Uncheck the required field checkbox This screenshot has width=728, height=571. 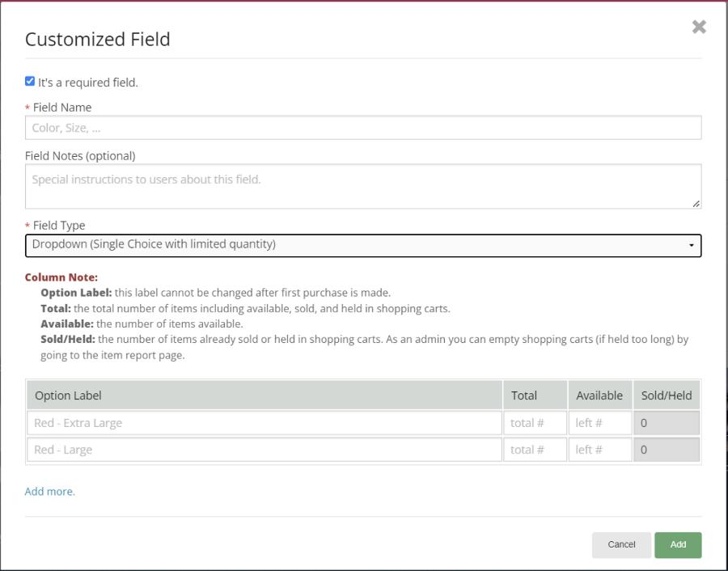pyautogui.click(x=30, y=82)
